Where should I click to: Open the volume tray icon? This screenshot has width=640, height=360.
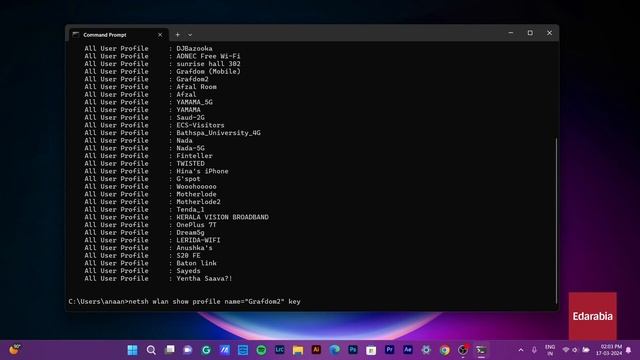575,350
